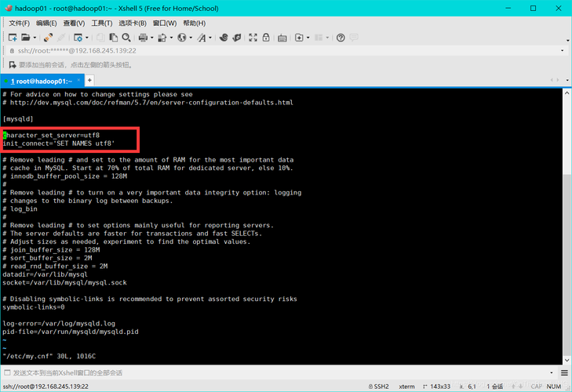Click the Xftp swirl icon
The image size is (572, 392).
tap(224, 38)
